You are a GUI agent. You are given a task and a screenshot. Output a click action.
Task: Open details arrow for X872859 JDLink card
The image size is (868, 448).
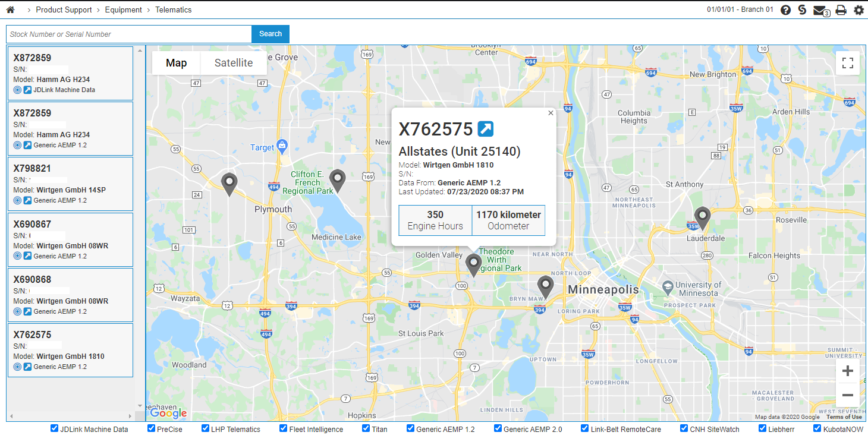27,90
